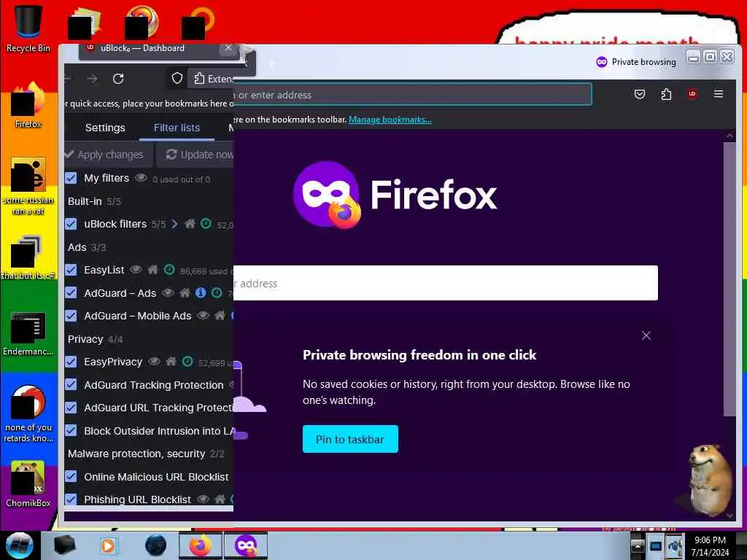Click the forward arrow in uBlock window
This screenshot has width=747, height=560.
point(92,79)
